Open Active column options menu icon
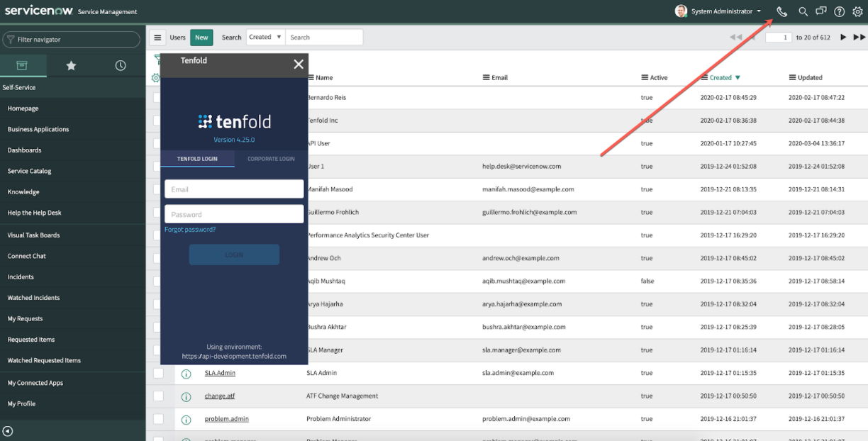 [x=645, y=77]
